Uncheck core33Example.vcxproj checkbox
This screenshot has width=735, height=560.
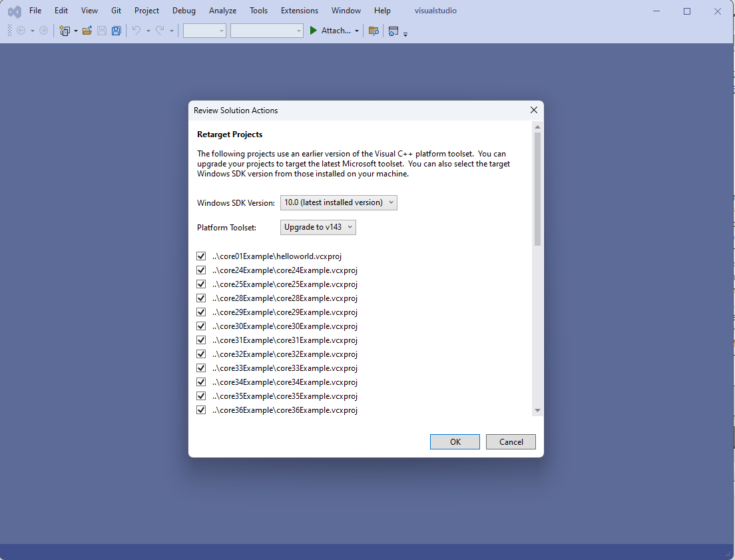pos(201,368)
